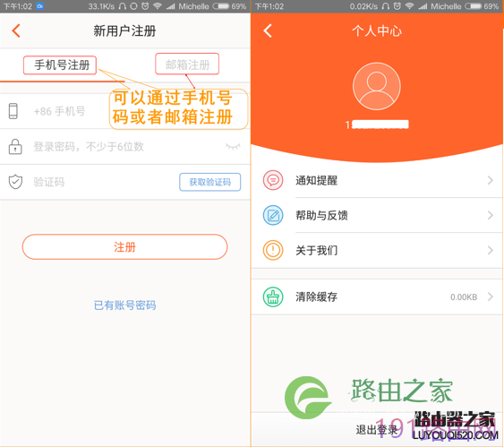Open the 帮助与反馈 menu entry
Screen dimensions: 504x447
click(x=377, y=215)
